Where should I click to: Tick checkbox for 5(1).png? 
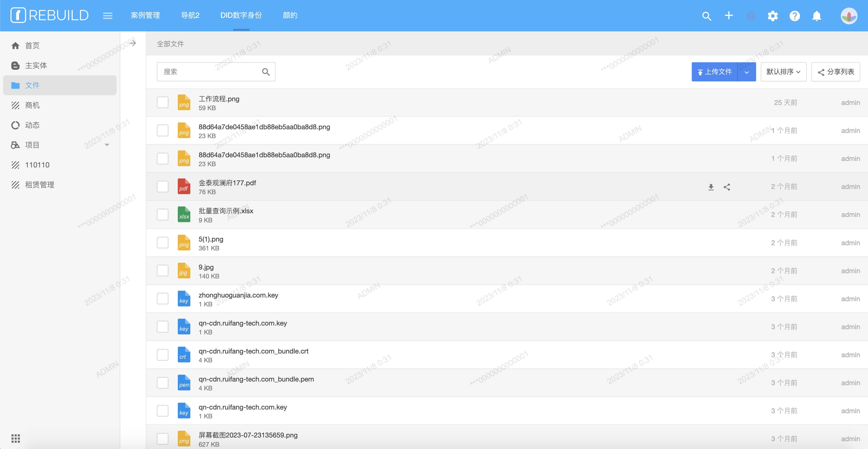(x=163, y=243)
